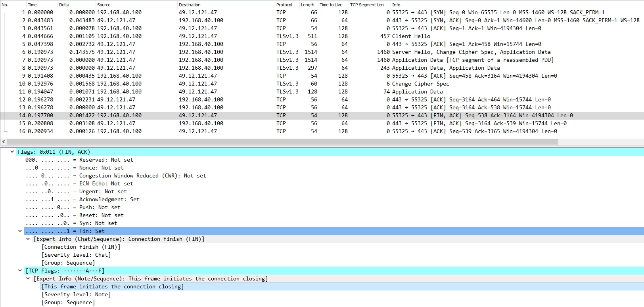Sort by the Destination column header
Viewport: 644px width, 307px height.
[226, 5]
